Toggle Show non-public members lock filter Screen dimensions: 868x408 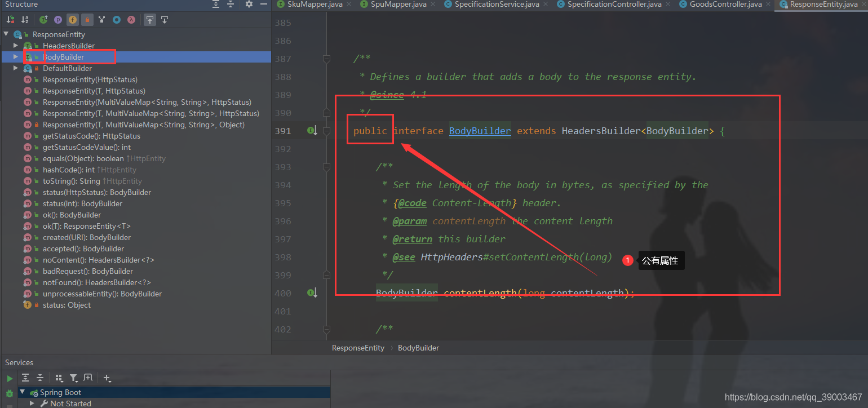(x=87, y=20)
